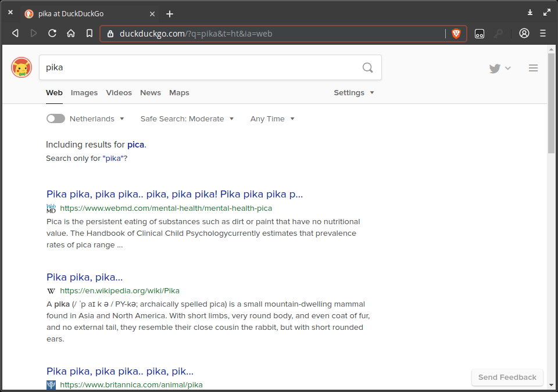The width and height of the screenshot is (558, 392).
Task: Expand the Settings dropdown
Action: [x=354, y=92]
